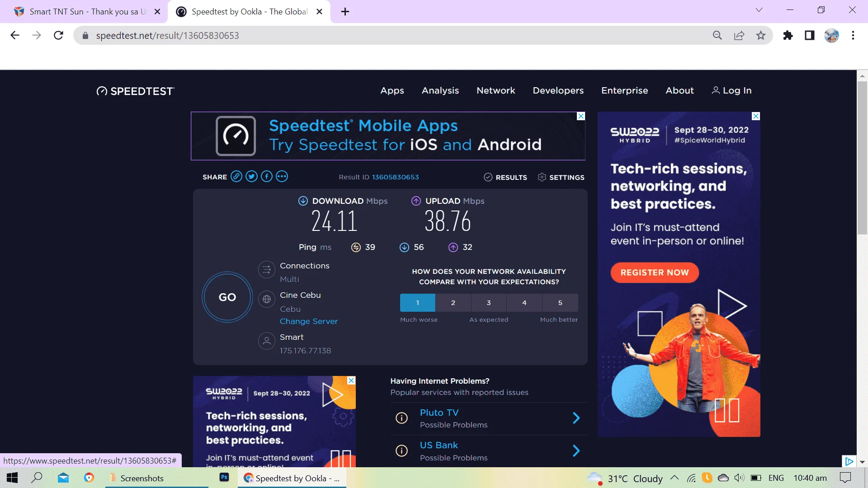The image size is (868, 488).
Task: Open the volume control in system tray
Action: 739,478
